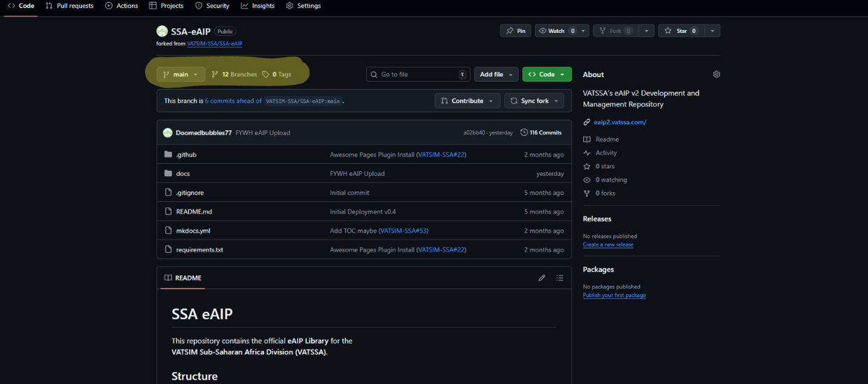This screenshot has height=384, width=868.
Task: Click Create a new release link
Action: click(x=608, y=245)
